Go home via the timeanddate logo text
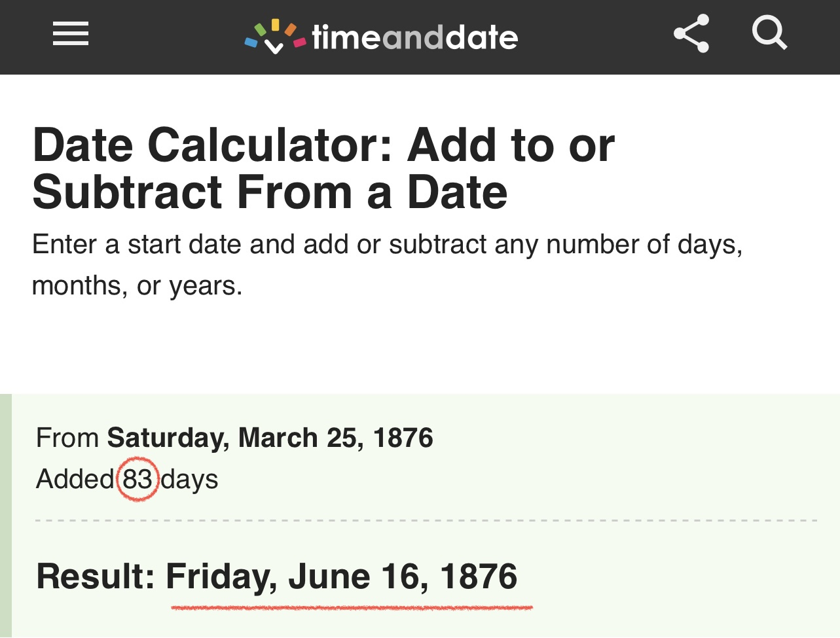 coord(415,37)
